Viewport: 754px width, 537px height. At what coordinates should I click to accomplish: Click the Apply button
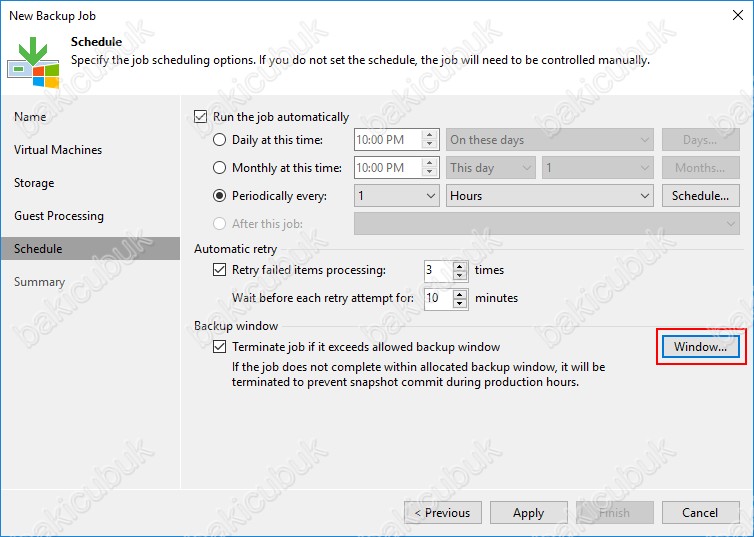click(528, 512)
